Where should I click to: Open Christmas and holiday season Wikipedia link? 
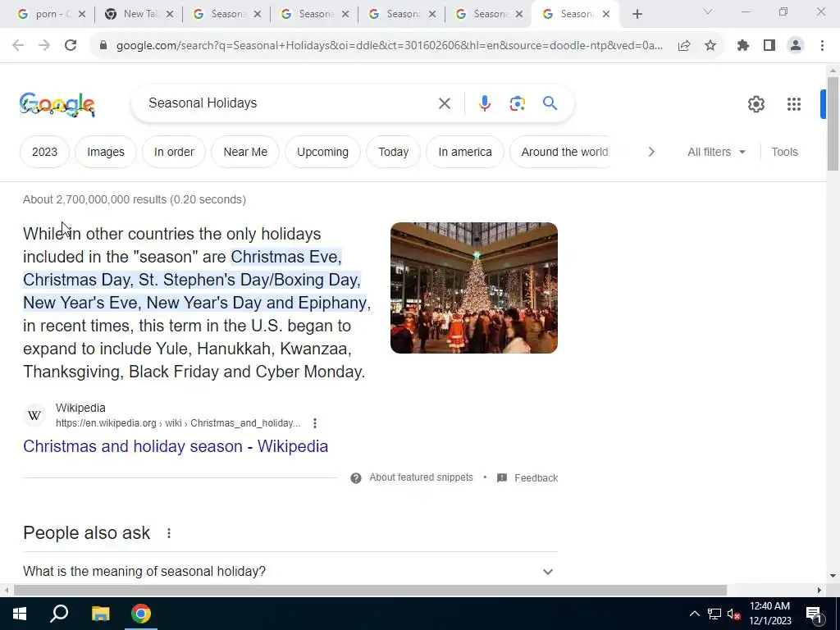click(x=176, y=446)
